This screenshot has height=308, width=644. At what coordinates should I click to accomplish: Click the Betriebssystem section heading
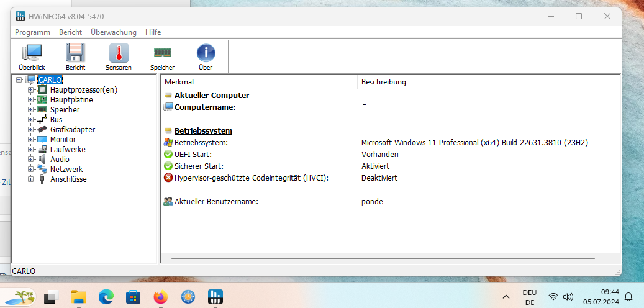203,130
